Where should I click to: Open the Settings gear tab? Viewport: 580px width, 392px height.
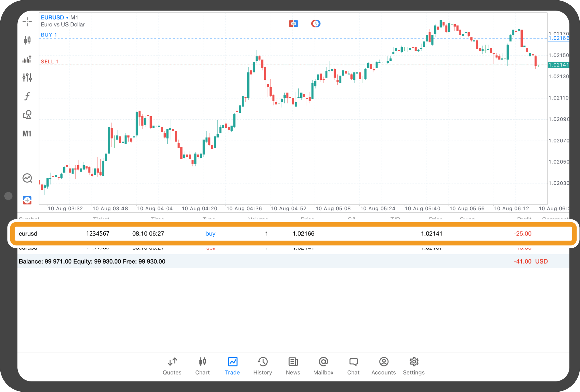click(414, 366)
